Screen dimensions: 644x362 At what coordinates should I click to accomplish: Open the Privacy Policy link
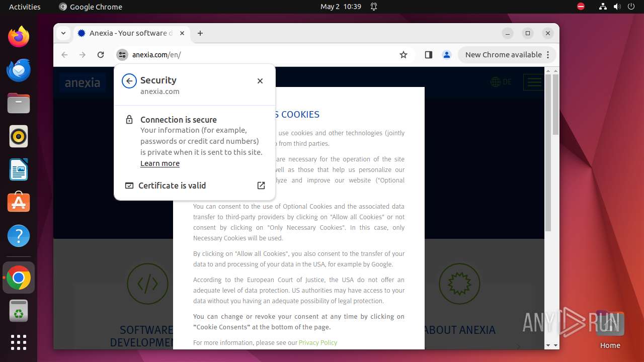click(x=318, y=342)
